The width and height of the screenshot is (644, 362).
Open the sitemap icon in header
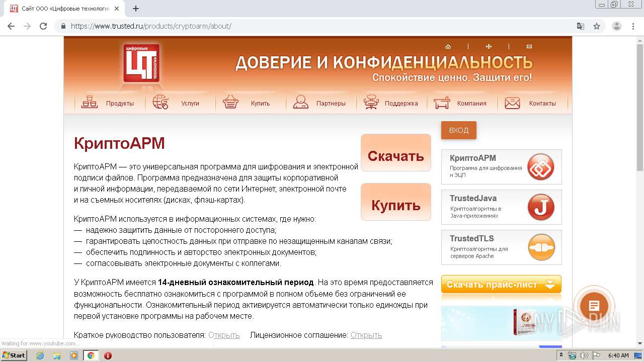click(489, 47)
